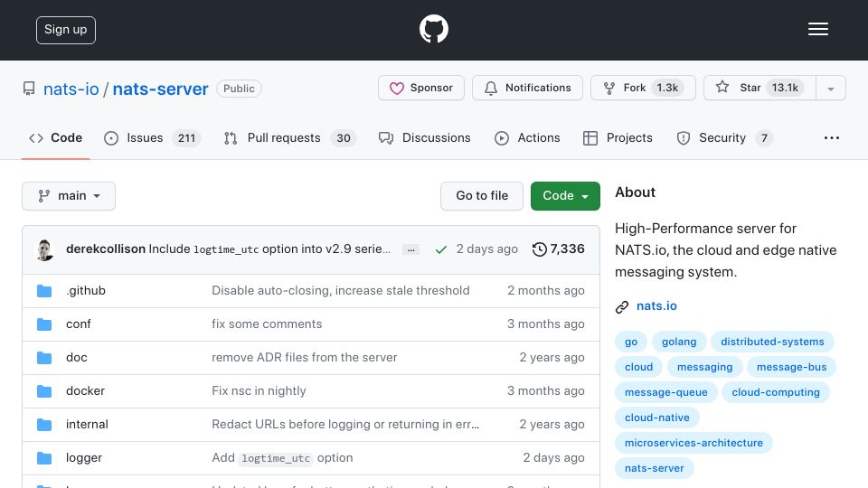The width and height of the screenshot is (868, 488).
Task: Open 'Add logtime_utc option' commit
Action: coord(282,457)
